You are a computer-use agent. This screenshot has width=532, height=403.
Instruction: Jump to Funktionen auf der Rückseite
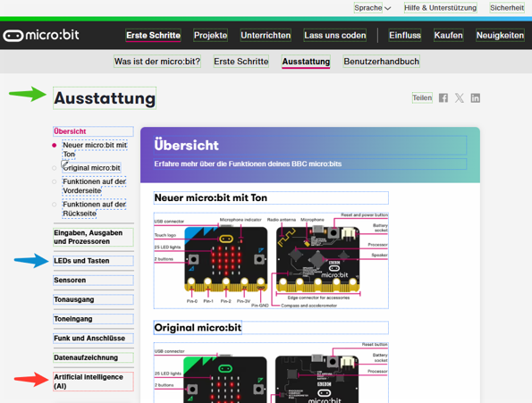pyautogui.click(x=94, y=209)
